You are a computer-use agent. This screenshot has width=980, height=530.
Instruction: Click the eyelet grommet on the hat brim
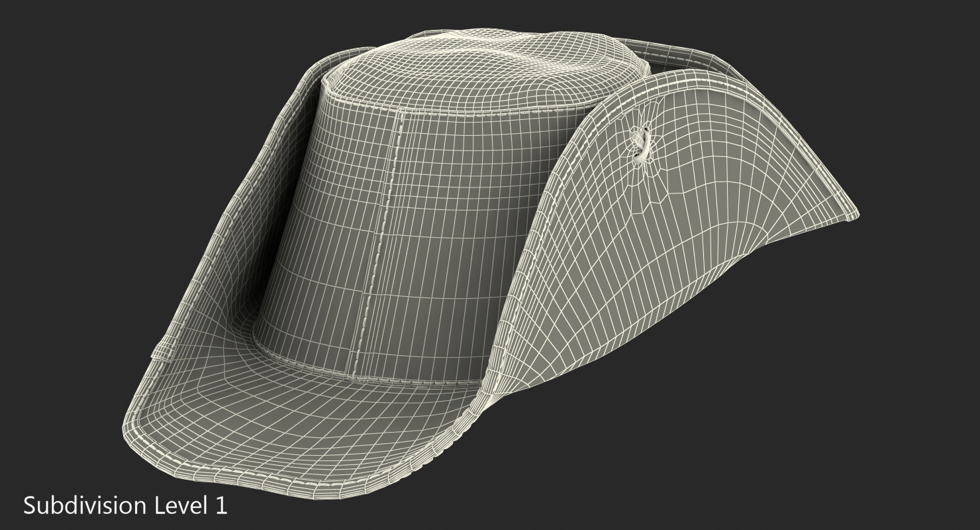click(x=642, y=145)
